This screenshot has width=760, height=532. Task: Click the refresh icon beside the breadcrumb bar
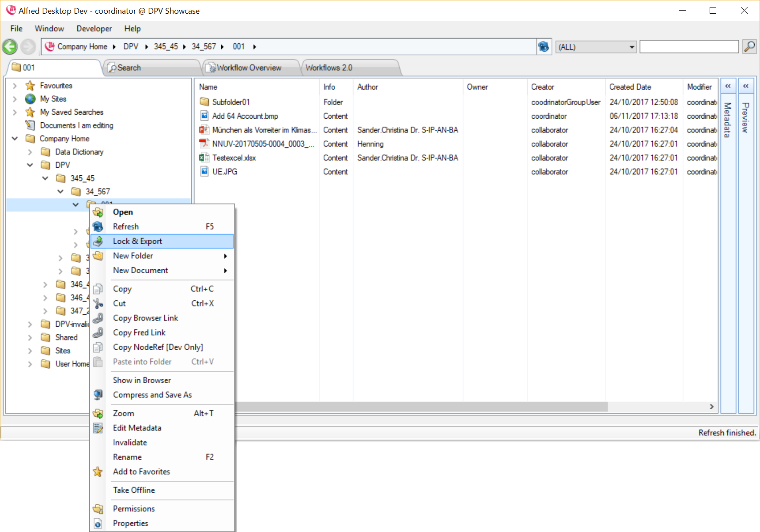[x=544, y=47]
